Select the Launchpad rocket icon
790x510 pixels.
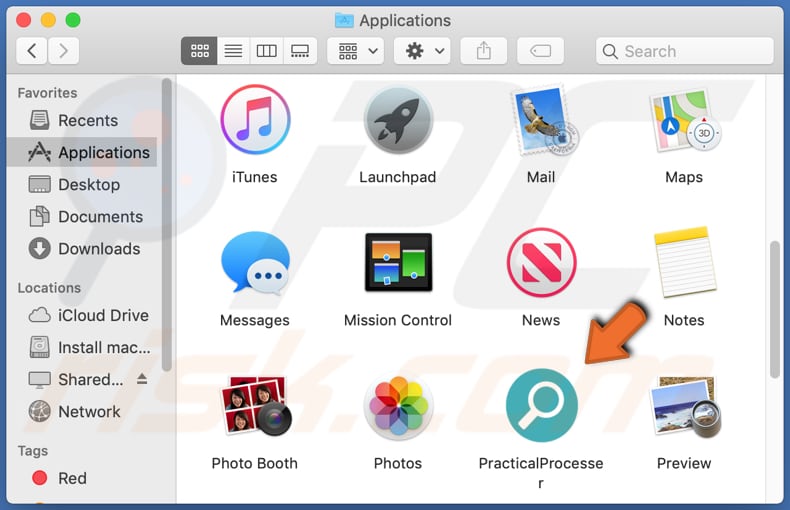coord(398,120)
